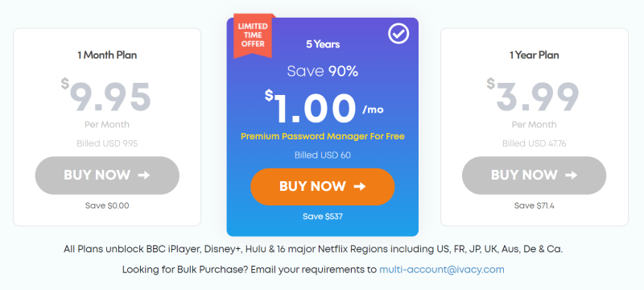644x290 pixels.
Task: Click the $9.95 per month price
Action: pos(106,97)
